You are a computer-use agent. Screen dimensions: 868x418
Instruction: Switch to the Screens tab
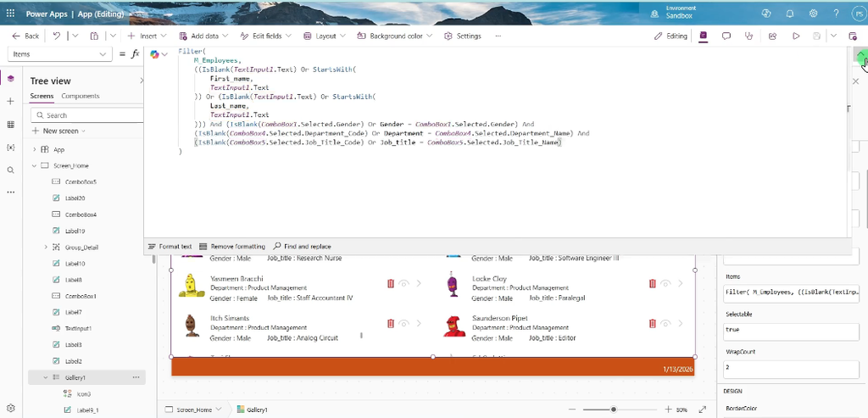pyautogui.click(x=42, y=96)
